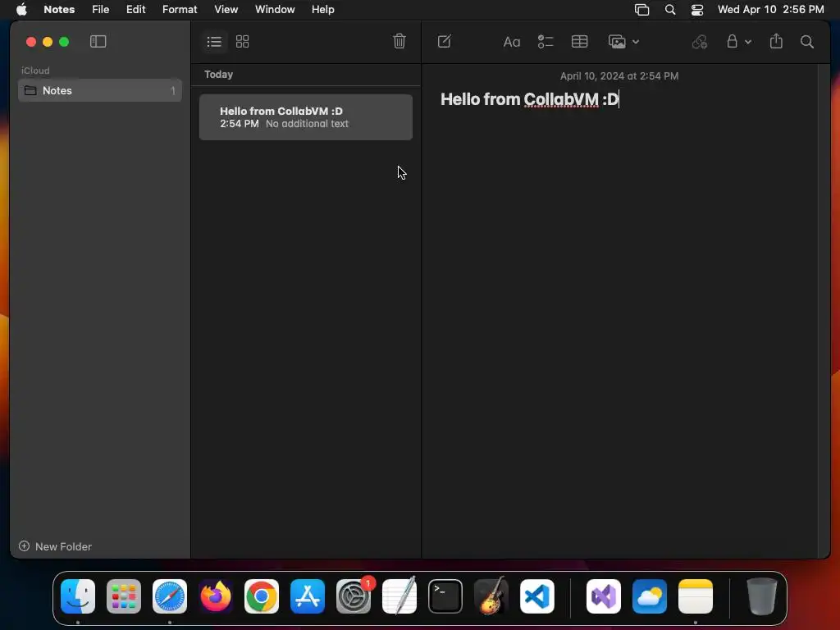Minimize the Notes window

point(48,42)
